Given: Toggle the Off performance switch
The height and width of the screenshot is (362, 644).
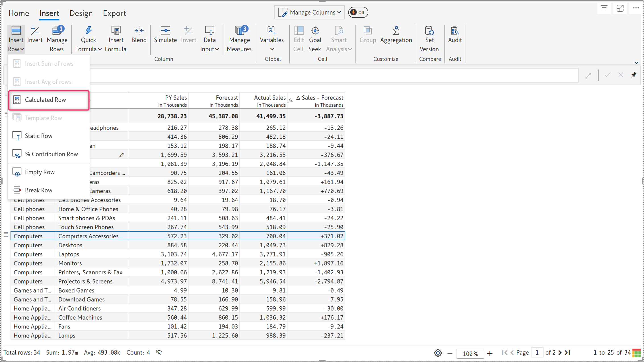Looking at the screenshot, I should (x=358, y=13).
